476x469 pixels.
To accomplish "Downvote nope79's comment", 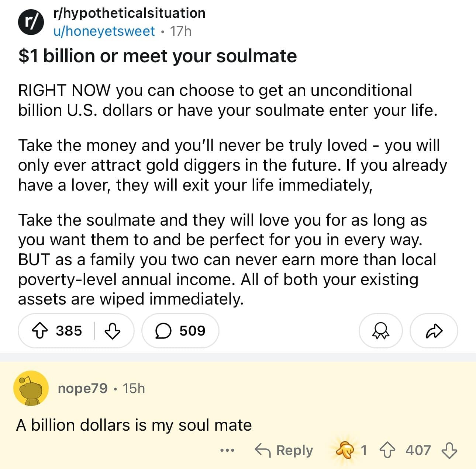I will pyautogui.click(x=449, y=451).
